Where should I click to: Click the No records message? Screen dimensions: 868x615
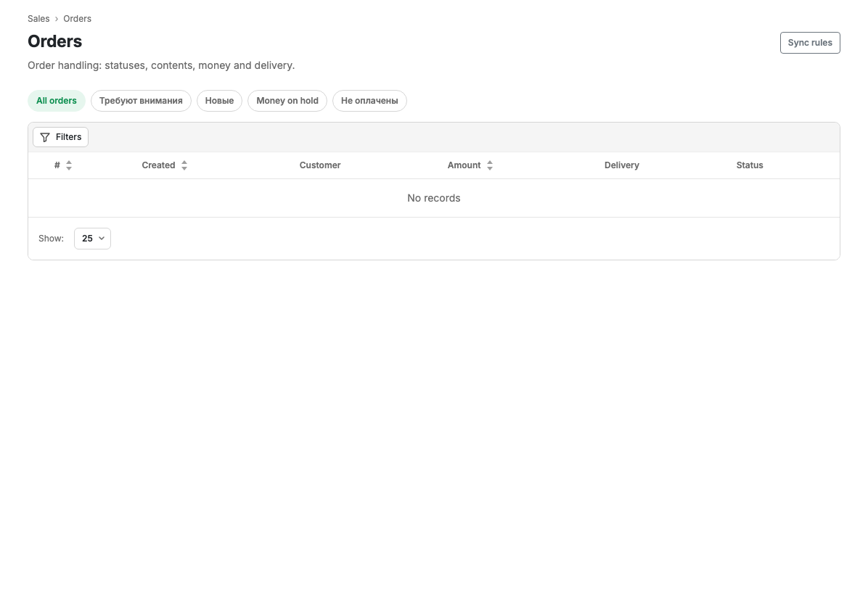[x=434, y=198]
